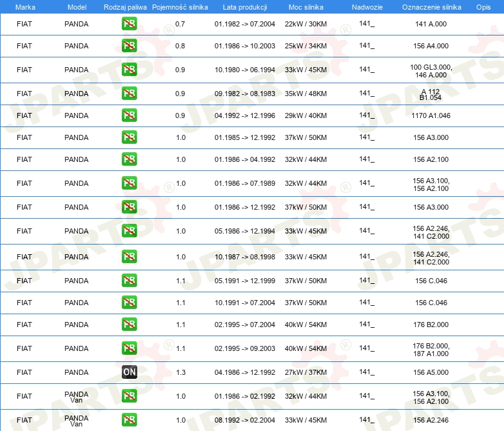The width and height of the screenshot is (504, 431).
Task: Click the petrol icon in the 08.1992 -> 02.2004 Van row
Action: [x=129, y=419]
